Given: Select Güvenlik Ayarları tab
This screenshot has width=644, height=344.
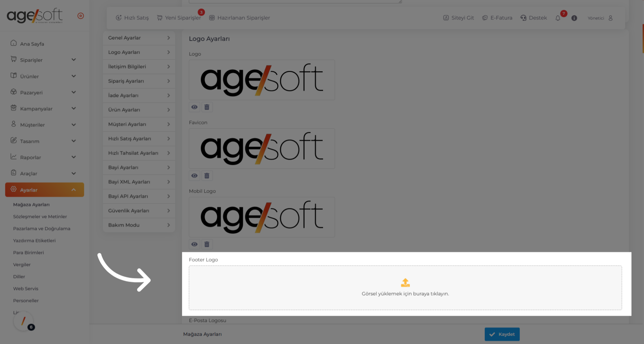Looking at the screenshot, I should pyautogui.click(x=139, y=211).
